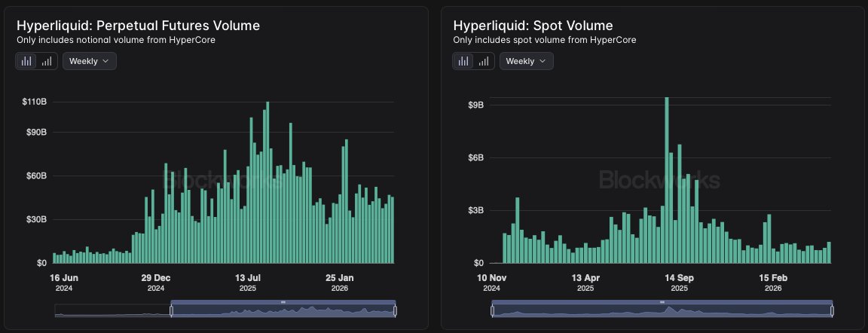The image size is (868, 333).
Task: Click the 15 Feb 2026 date label
Action: pos(773,282)
